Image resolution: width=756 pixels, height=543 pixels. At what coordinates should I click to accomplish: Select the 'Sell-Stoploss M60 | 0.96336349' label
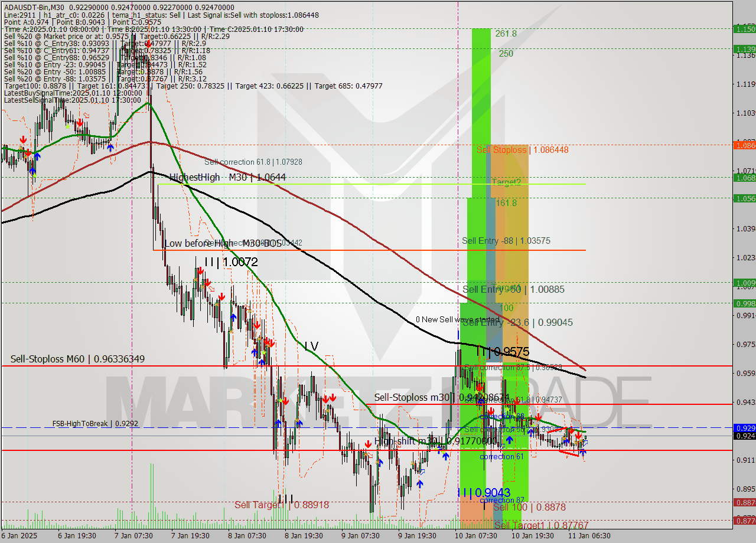click(77, 359)
